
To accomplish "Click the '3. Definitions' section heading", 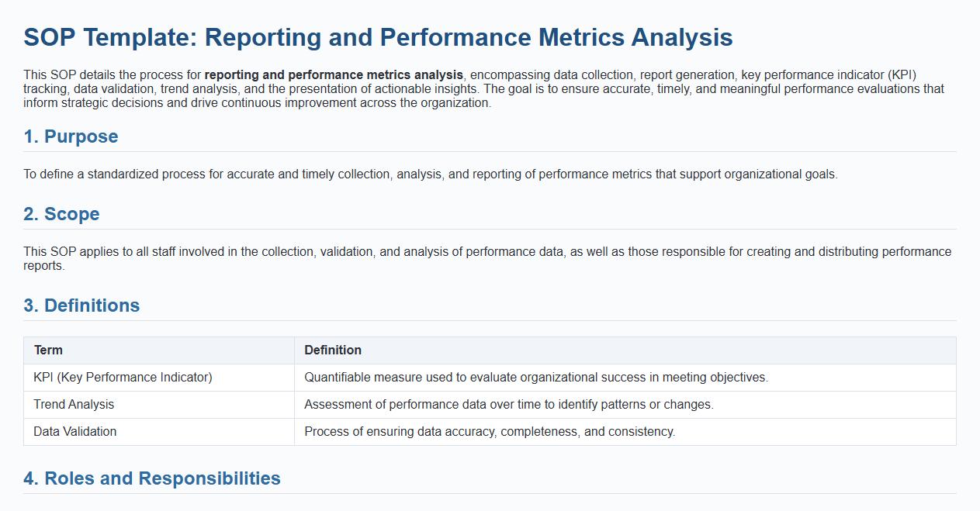I will coord(81,306).
